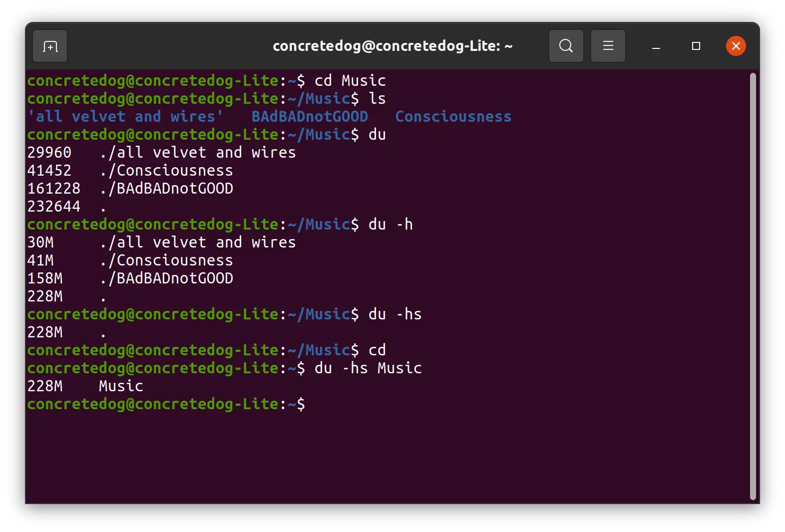Image resolution: width=785 pixels, height=532 pixels.
Task: Click the 'du -h' command
Action: [391, 224]
